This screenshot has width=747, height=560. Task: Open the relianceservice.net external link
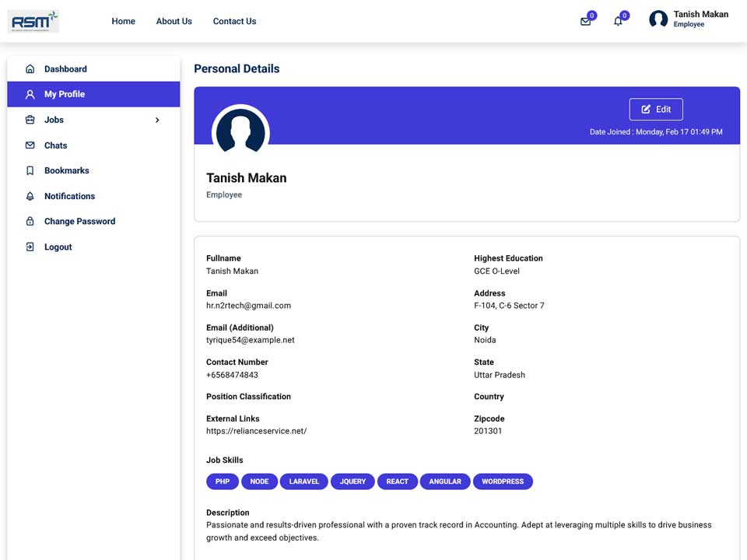(x=256, y=431)
